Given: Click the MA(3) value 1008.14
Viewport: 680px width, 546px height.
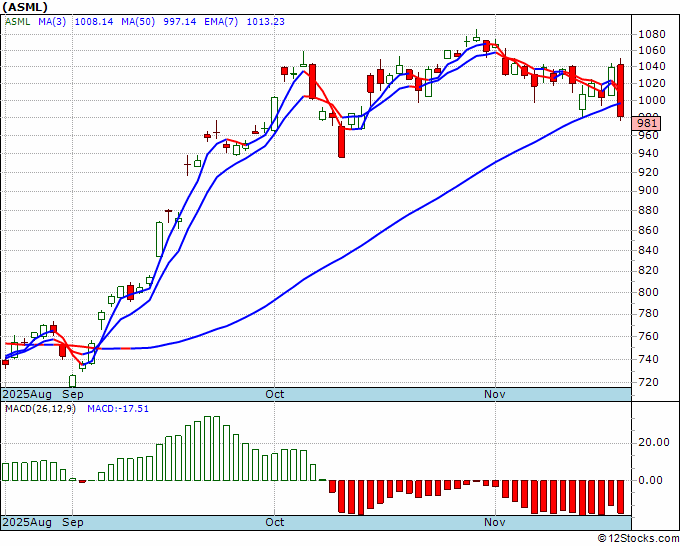Looking at the screenshot, I should pyautogui.click(x=94, y=21).
